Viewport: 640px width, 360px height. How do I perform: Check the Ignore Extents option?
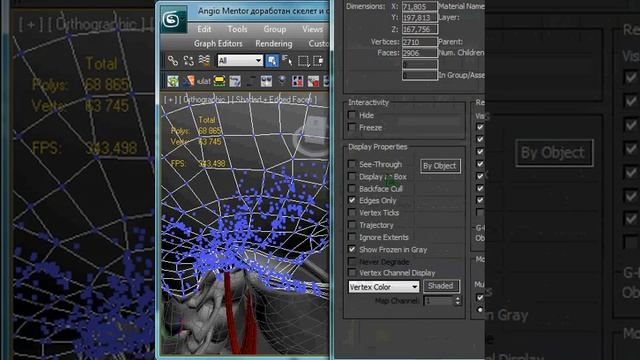tap(352, 237)
